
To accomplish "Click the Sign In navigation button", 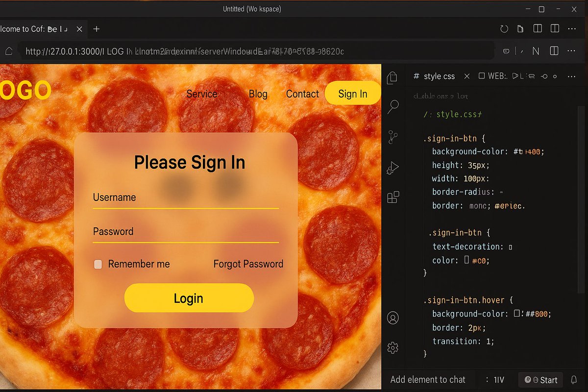I will 352,94.
